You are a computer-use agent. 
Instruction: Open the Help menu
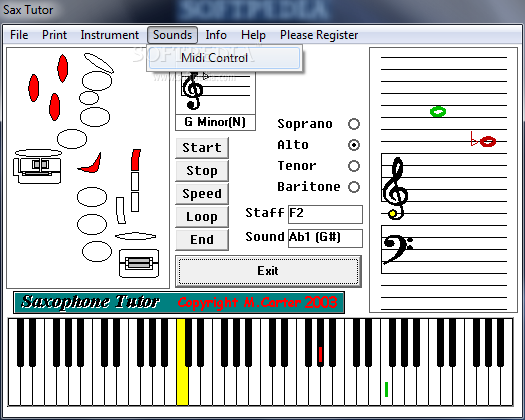[x=253, y=35]
